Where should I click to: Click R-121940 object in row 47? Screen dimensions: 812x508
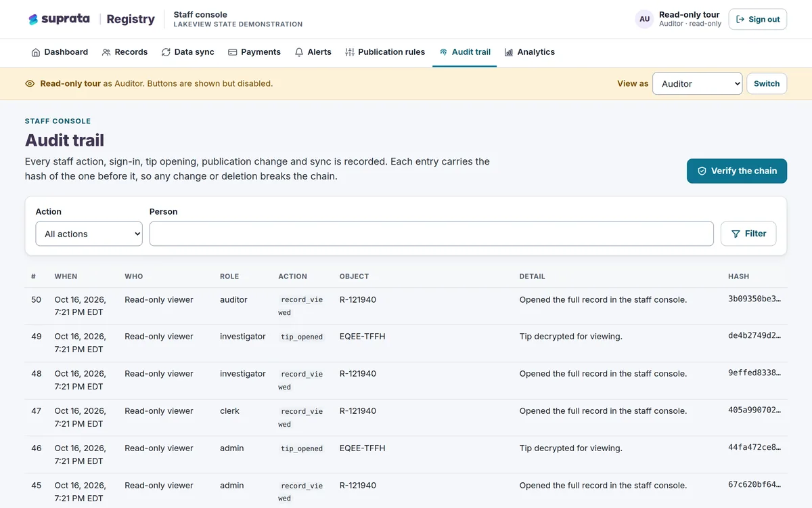358,411
